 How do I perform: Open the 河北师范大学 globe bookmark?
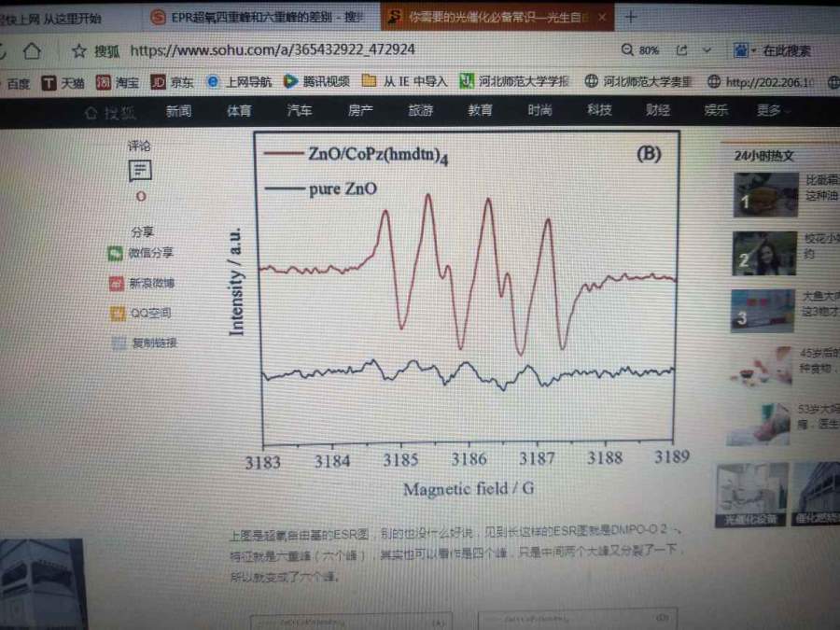[x=638, y=81]
